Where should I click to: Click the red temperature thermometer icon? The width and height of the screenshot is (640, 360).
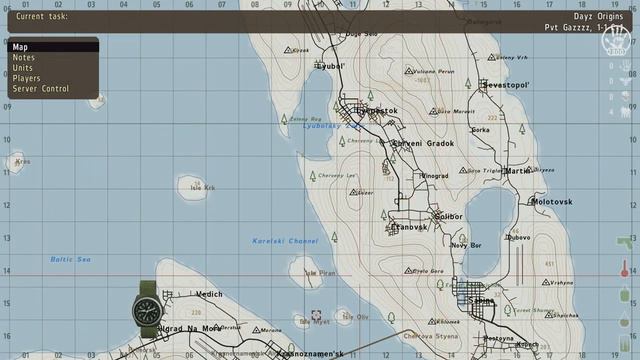624,268
